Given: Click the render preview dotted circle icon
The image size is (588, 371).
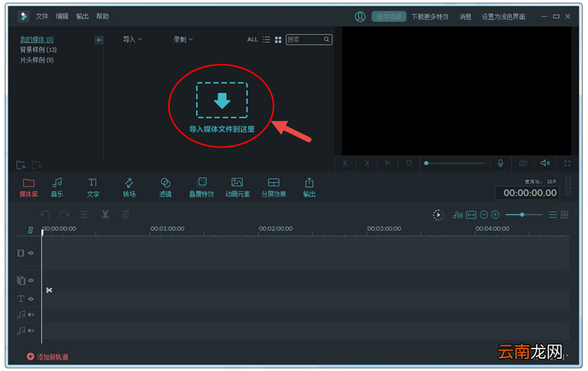Looking at the screenshot, I should [438, 215].
